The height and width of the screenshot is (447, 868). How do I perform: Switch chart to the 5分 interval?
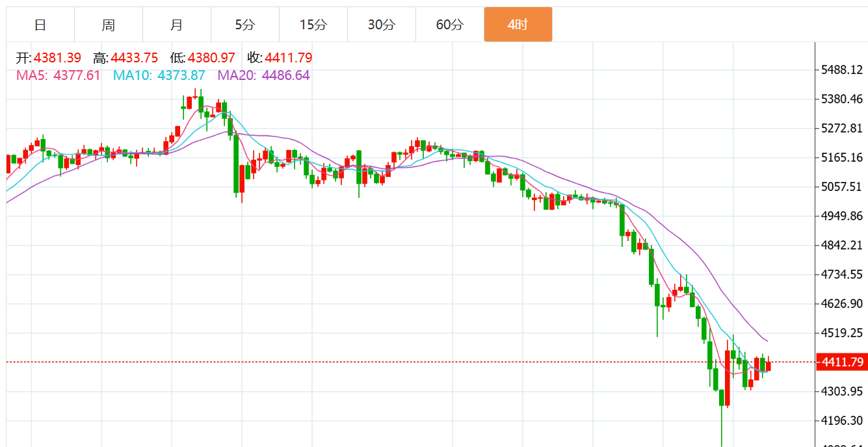pyautogui.click(x=245, y=25)
